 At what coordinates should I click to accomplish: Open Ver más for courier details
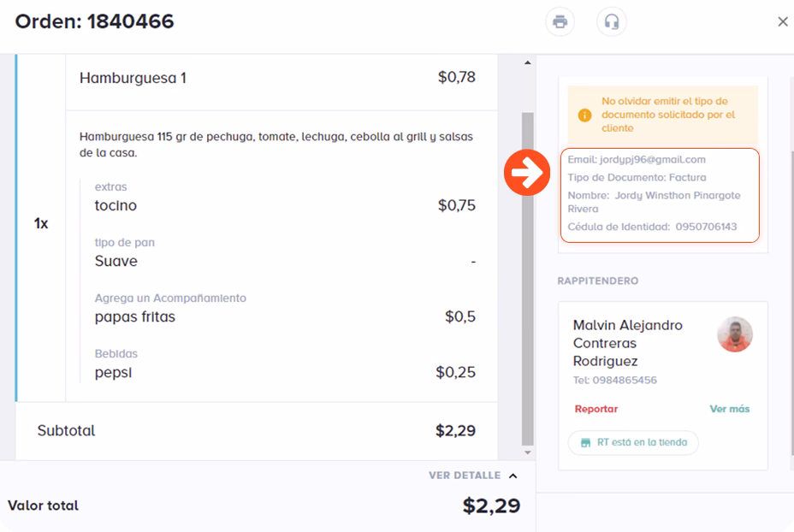point(729,409)
